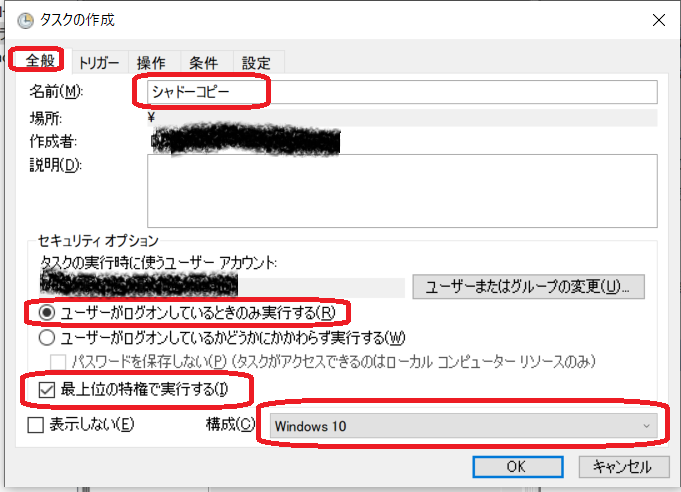Enable the 表示しない checkbox
This screenshot has height=492, width=681.
point(36,425)
